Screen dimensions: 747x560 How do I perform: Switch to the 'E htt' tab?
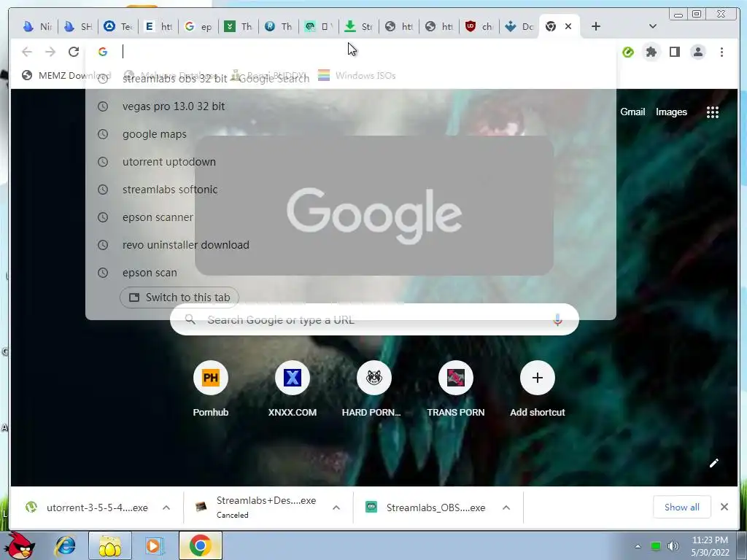click(158, 26)
